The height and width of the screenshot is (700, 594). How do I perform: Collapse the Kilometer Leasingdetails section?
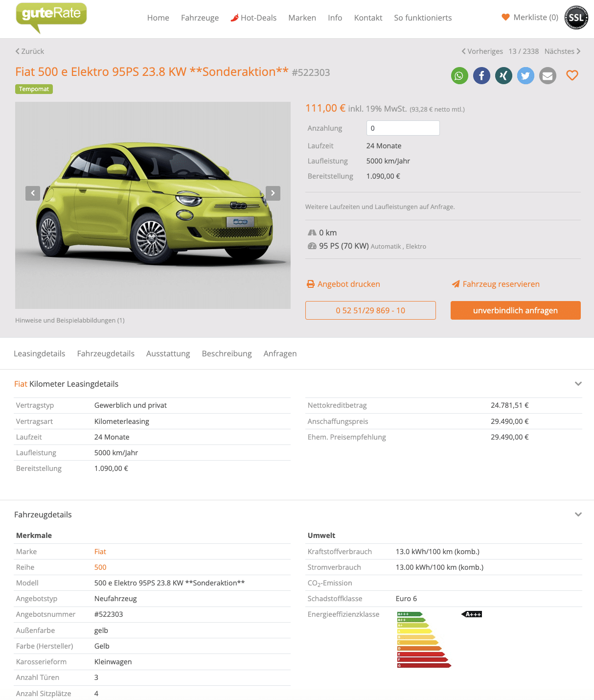point(578,384)
